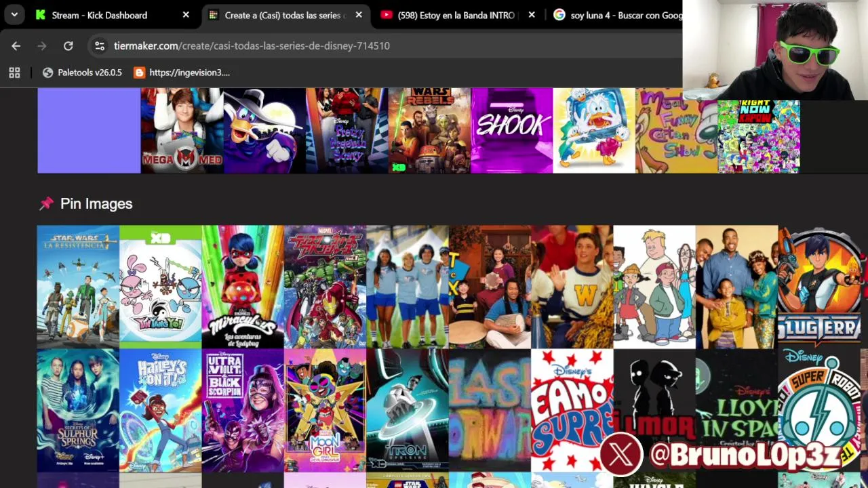This screenshot has height=488, width=868.
Task: Reload the tiermaker page
Action: point(68,46)
